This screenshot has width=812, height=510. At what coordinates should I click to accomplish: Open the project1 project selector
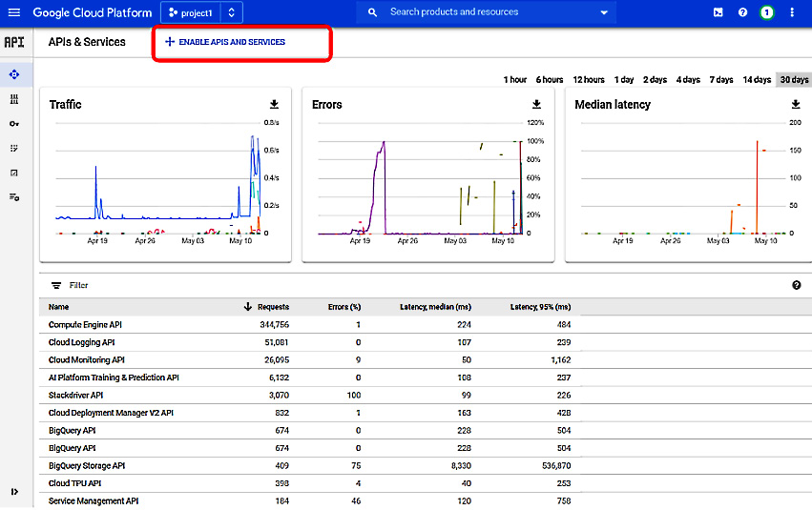191,13
